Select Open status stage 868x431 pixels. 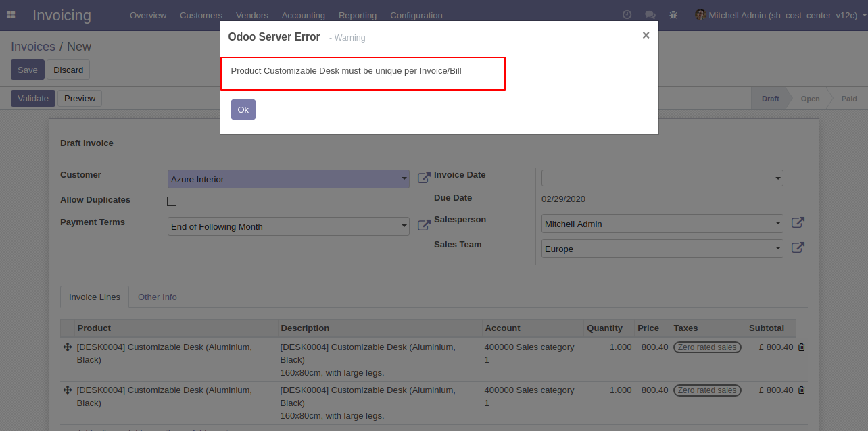810,99
